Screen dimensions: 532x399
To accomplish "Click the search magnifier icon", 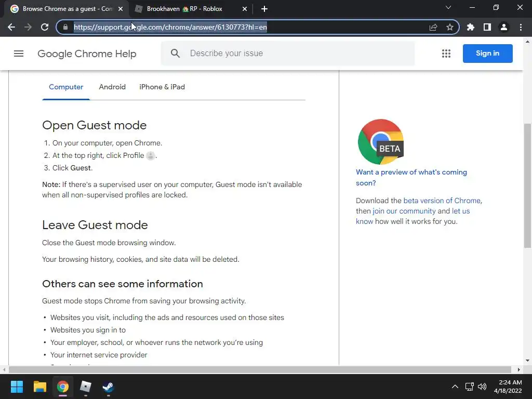I will [175, 54].
